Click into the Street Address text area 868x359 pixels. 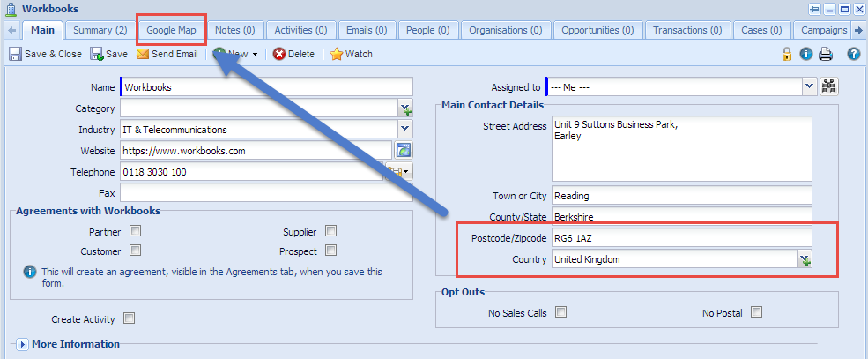(x=682, y=148)
